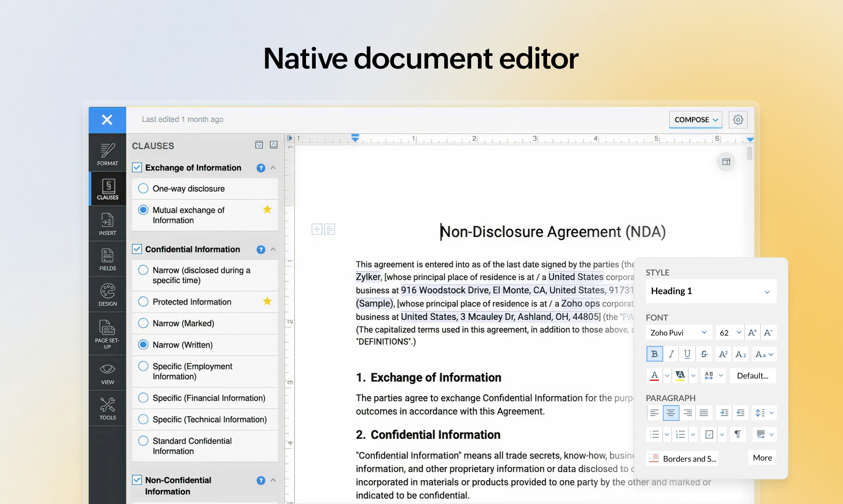Open the Insert sidebar panel
Image resolution: width=843 pixels, height=504 pixels.
click(x=108, y=224)
